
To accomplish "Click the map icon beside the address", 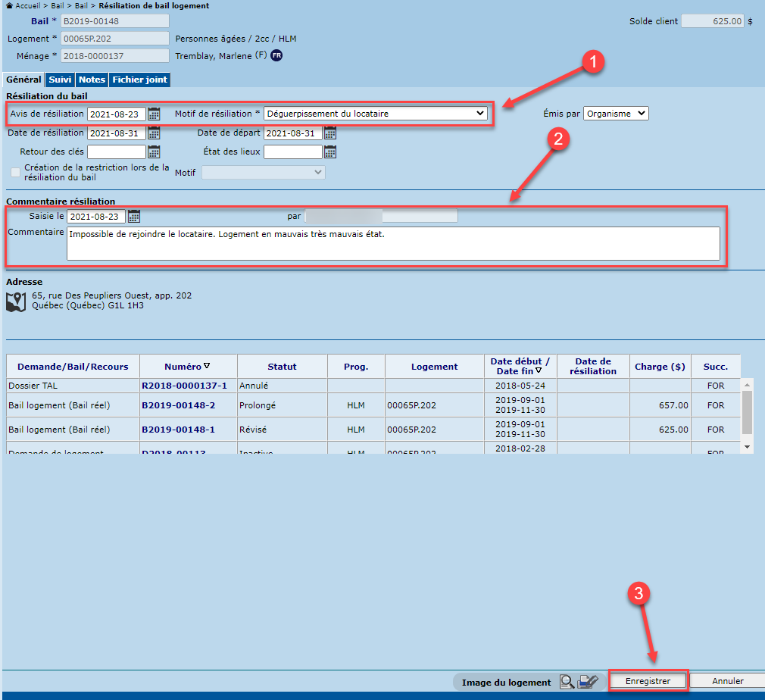I will pyautogui.click(x=16, y=302).
